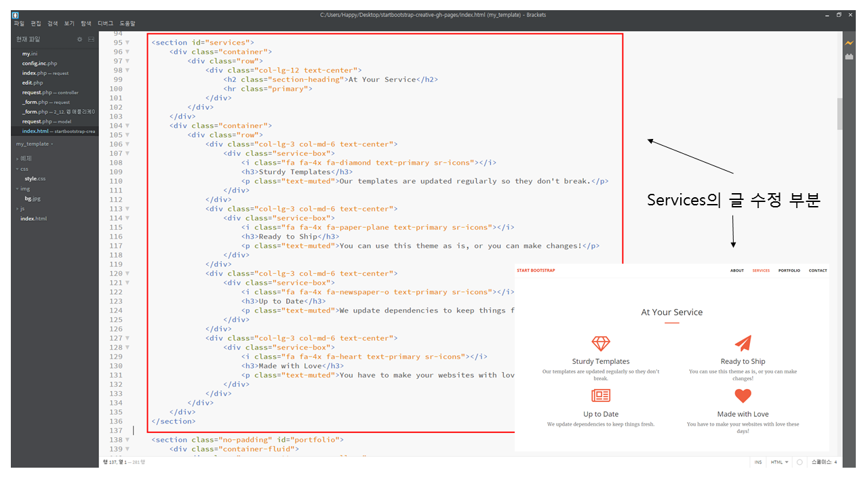Collapse the fold triangle at line 106

click(127, 144)
